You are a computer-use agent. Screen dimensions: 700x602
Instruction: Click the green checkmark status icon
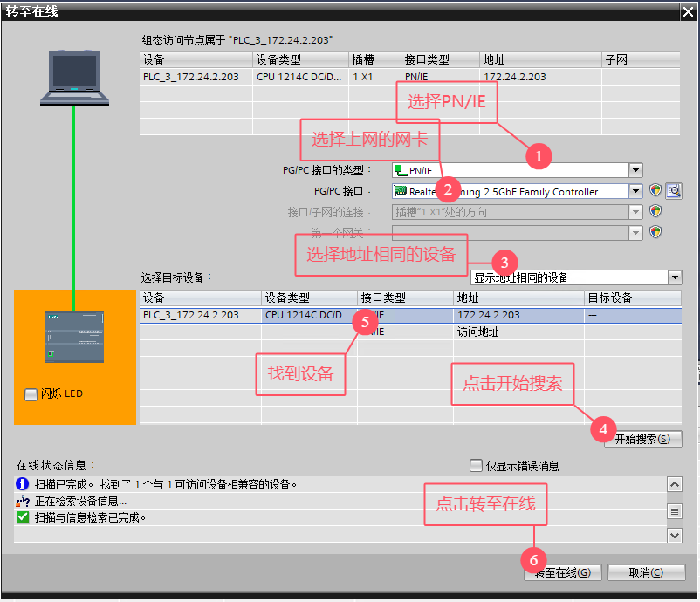pyautogui.click(x=23, y=517)
